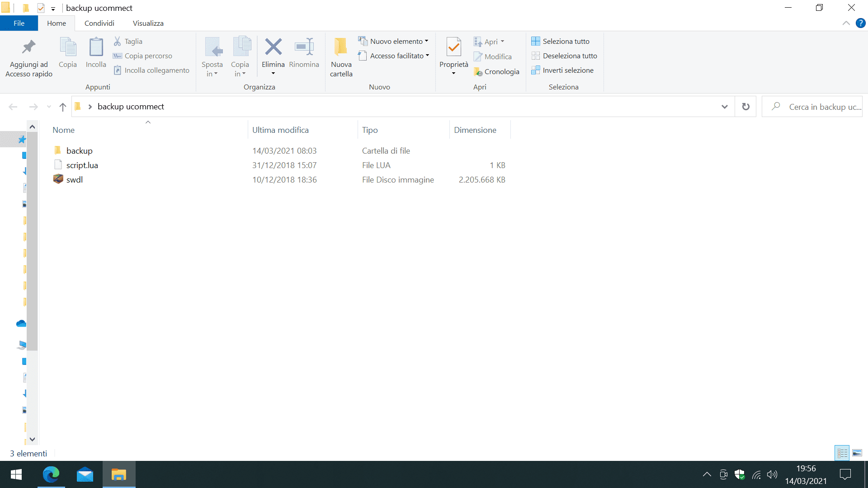868x488 pixels.
Task: Expand address bar history dropdown
Action: coord(725,107)
